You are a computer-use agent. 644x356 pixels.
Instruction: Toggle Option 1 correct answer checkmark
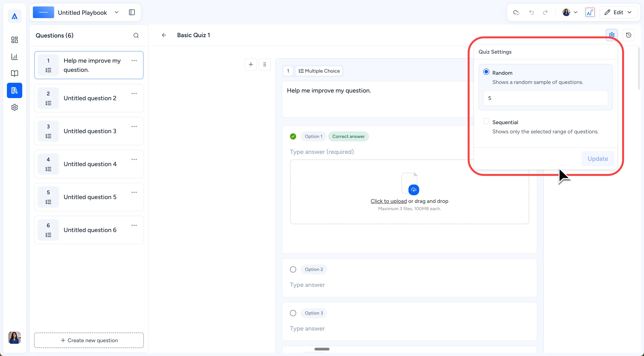tap(293, 136)
